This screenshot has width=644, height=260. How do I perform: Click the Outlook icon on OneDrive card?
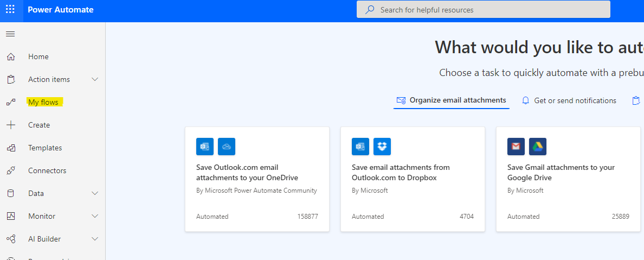(x=205, y=147)
